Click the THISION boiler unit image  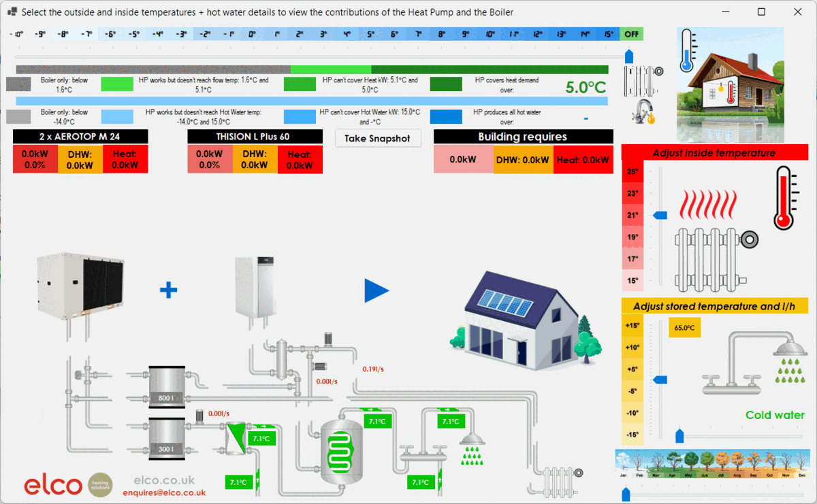(x=253, y=288)
